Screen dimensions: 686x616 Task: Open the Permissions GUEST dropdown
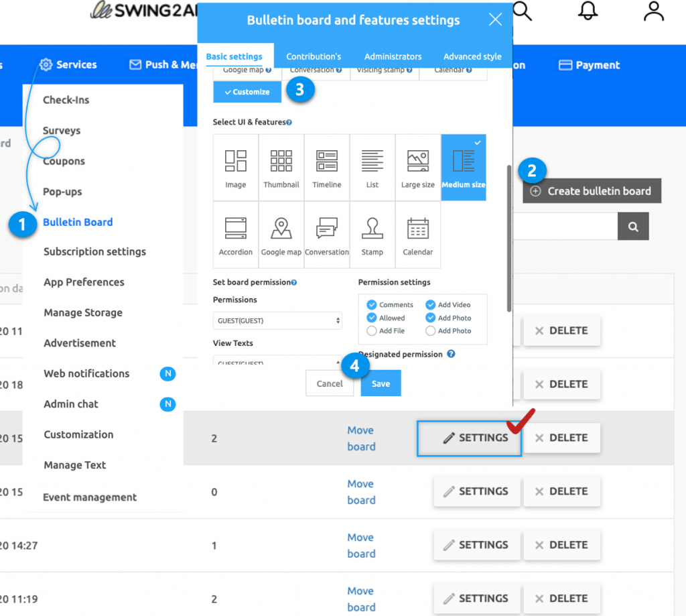click(x=277, y=321)
